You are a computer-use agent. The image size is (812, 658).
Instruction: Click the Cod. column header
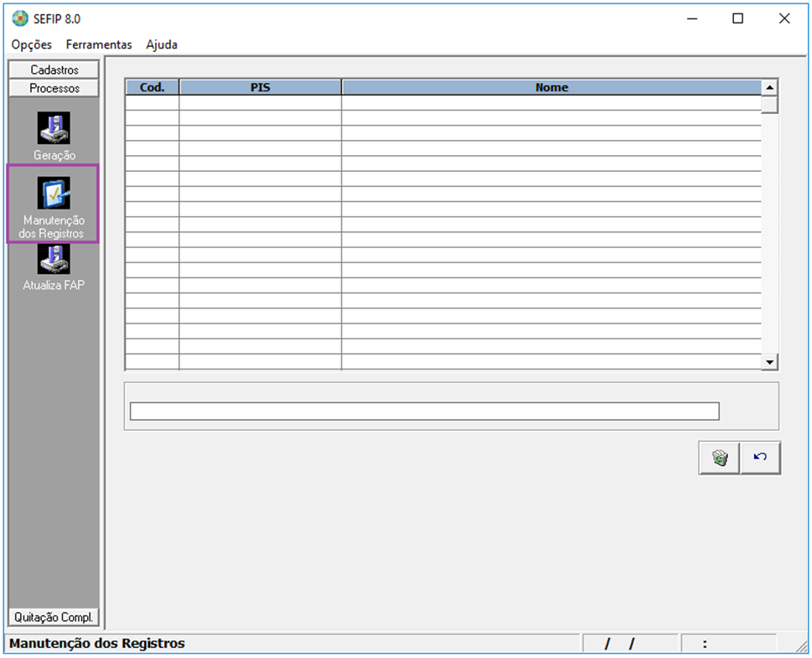click(x=152, y=87)
